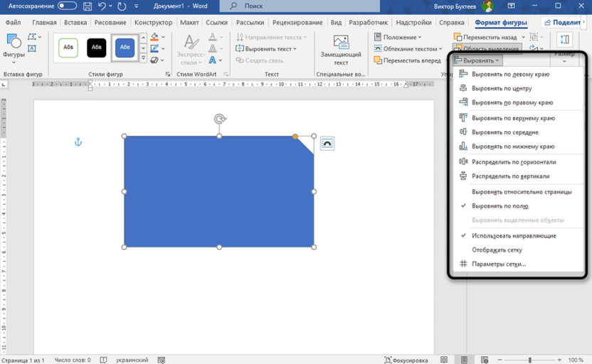Open Grid Settings (Параметры сетки...)
The width and height of the screenshot is (592, 364).
(x=498, y=264)
